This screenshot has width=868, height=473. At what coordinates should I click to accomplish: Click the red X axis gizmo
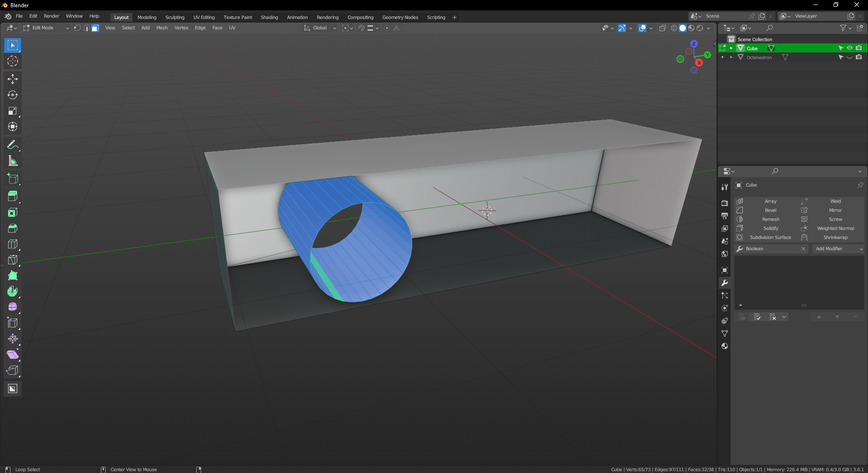(x=699, y=63)
